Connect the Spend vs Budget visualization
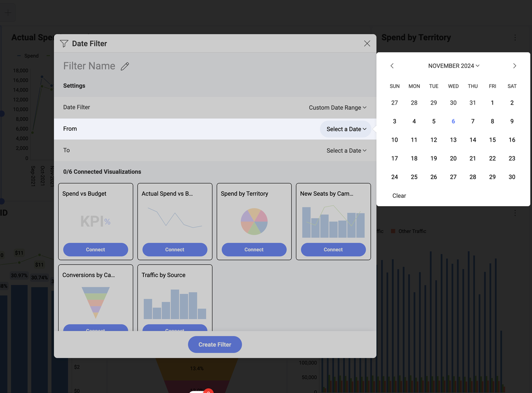 click(x=96, y=250)
